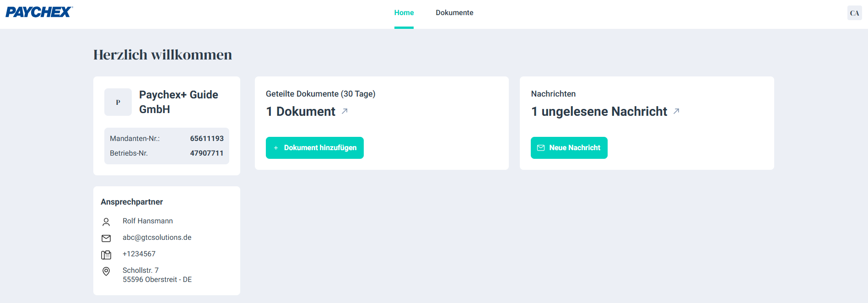Image resolution: width=868 pixels, height=303 pixels.
Task: Click the Mandanten-Nr.: label
Action: [135, 139]
